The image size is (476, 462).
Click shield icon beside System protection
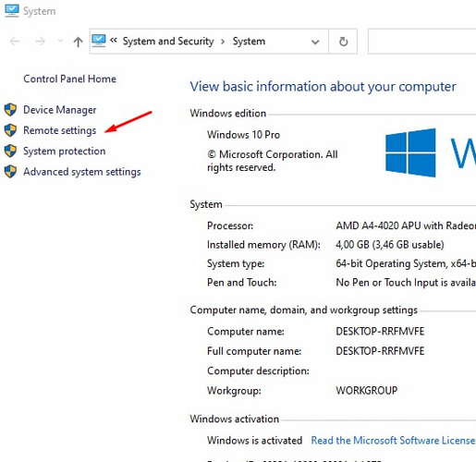coord(10,151)
